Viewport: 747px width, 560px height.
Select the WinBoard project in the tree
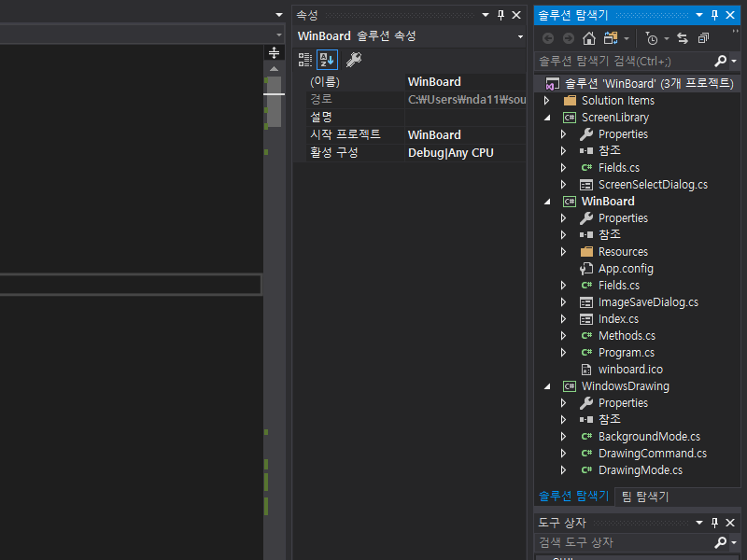[608, 202]
